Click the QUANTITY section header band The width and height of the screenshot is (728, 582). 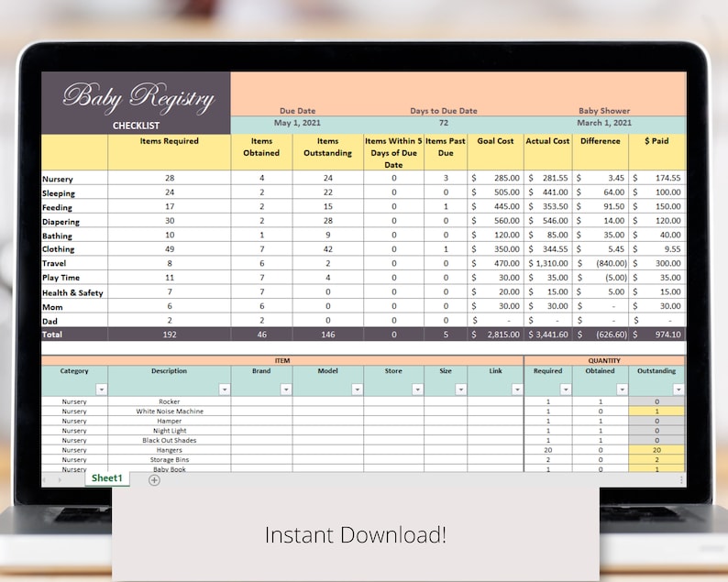604,360
